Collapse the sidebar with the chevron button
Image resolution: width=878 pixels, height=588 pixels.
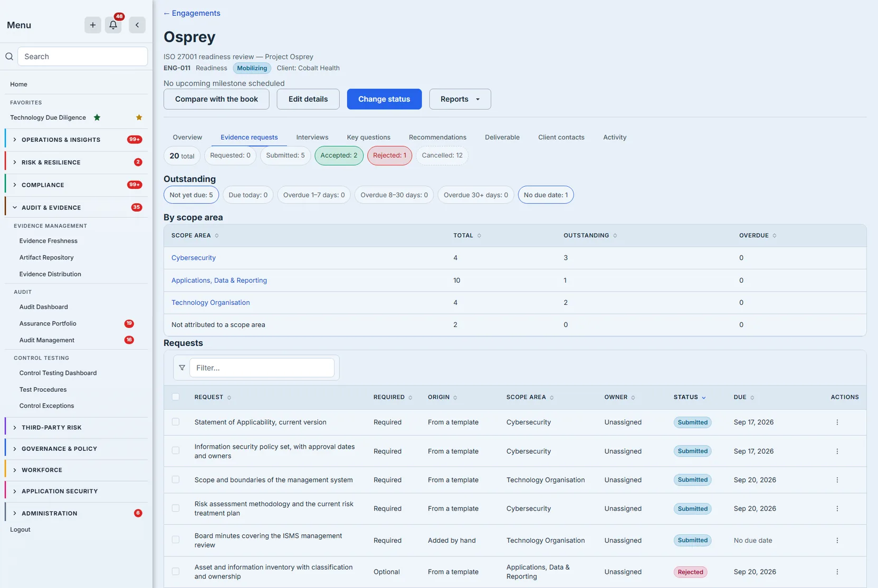(137, 25)
